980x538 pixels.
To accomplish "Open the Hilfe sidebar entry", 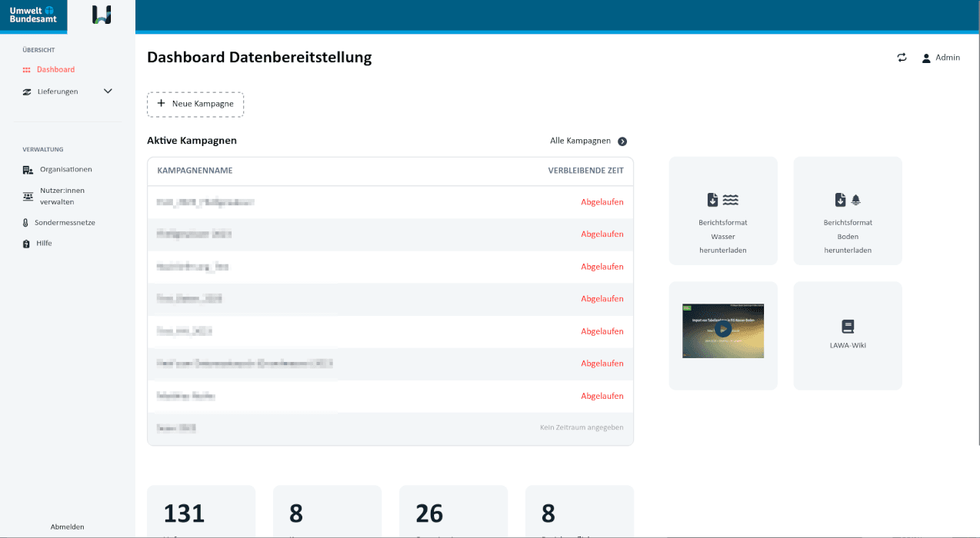I will coord(44,244).
